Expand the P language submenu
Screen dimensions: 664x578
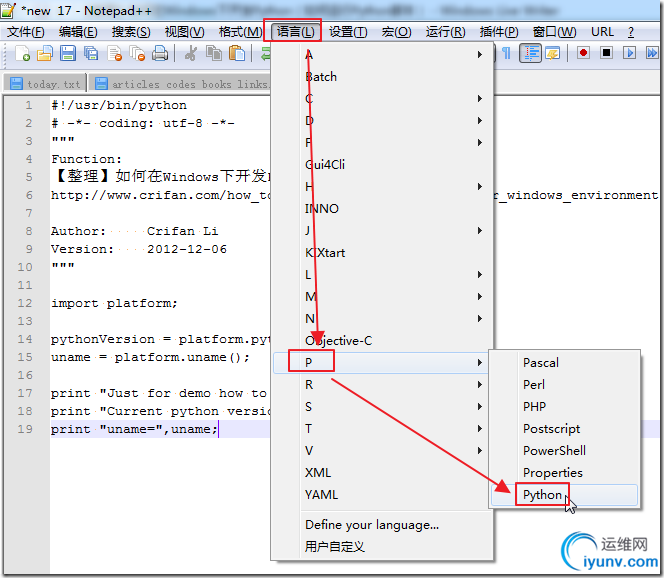(x=382, y=363)
